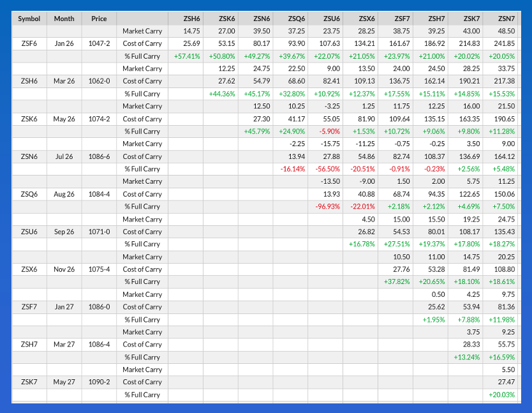Click the 1047-2 price cell

point(99,43)
